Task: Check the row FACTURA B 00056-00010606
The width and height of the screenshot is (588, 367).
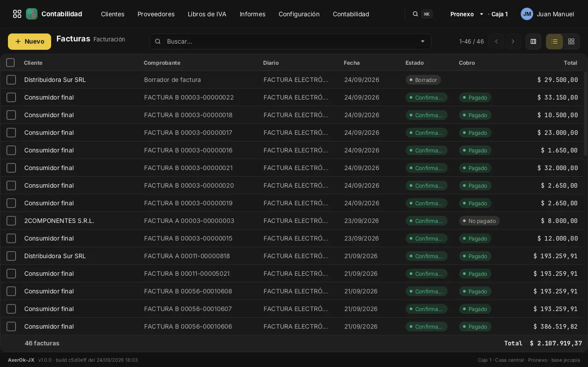Action: (x=11, y=326)
